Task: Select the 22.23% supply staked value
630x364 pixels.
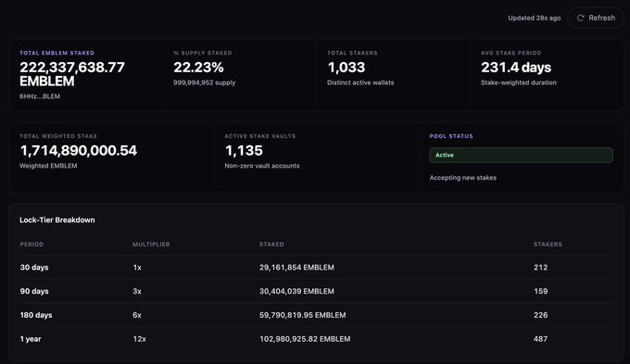Action: (x=198, y=67)
